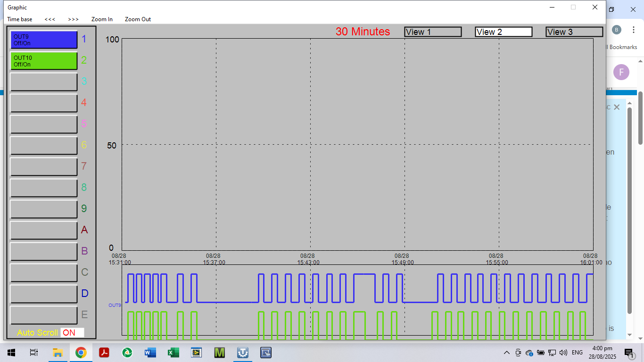Image resolution: width=644 pixels, height=362 pixels.
Task: Launch Adobe Acrobat from the taskbar
Action: pos(104,353)
